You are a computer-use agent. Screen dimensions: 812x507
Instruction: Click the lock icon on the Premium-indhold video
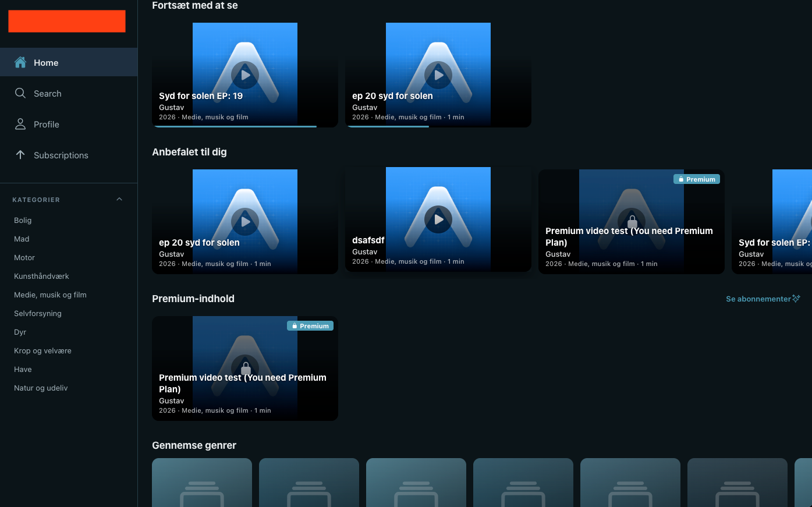[x=246, y=368]
